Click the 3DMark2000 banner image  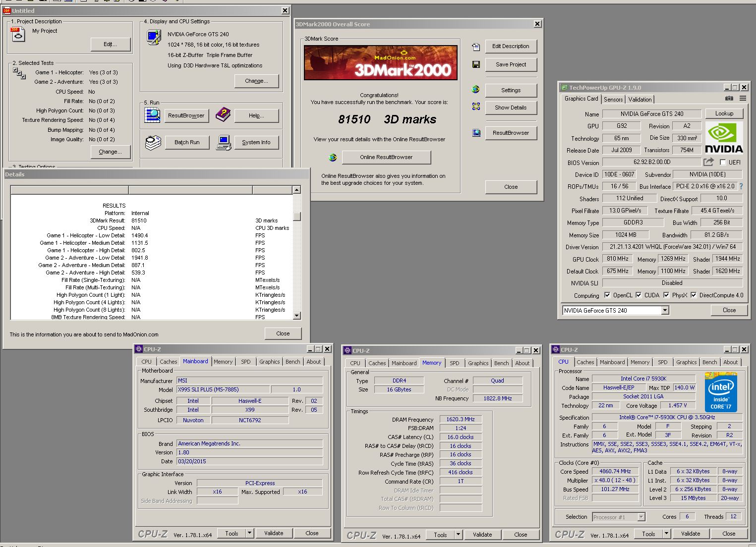click(x=381, y=62)
